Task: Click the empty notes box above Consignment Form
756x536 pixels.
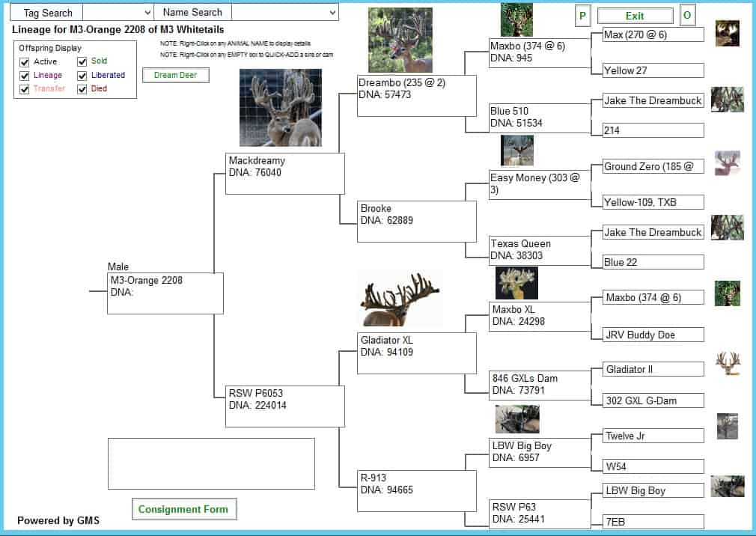Action: (x=211, y=463)
